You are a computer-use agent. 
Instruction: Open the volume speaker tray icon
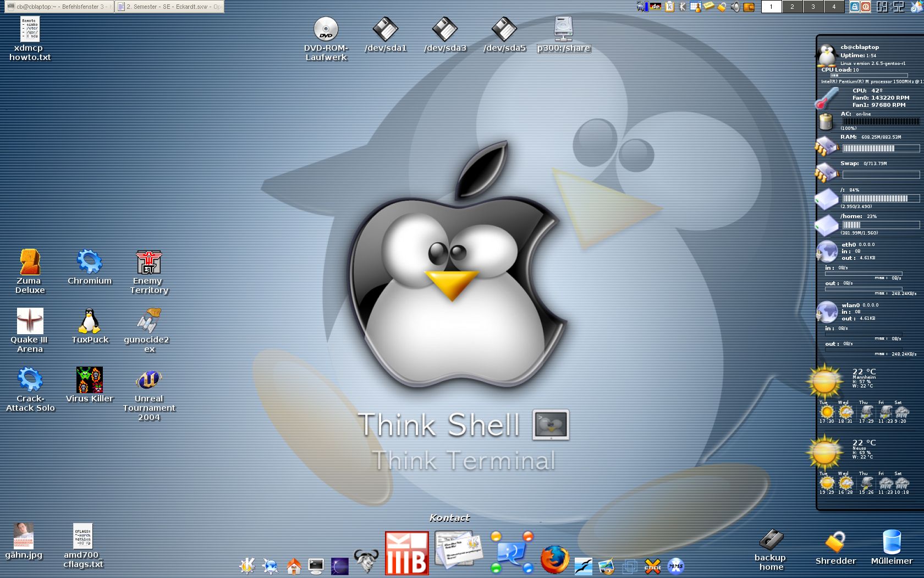(735, 7)
